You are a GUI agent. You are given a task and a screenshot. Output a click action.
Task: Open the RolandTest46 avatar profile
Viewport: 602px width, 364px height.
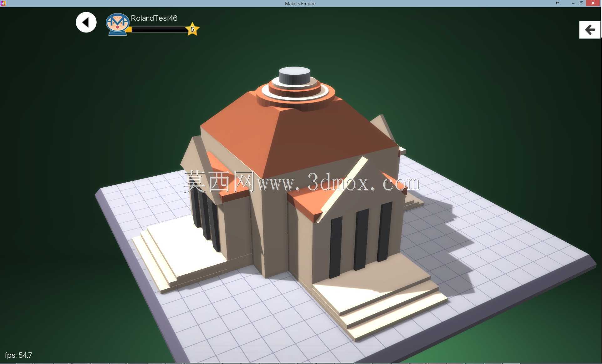click(x=117, y=24)
